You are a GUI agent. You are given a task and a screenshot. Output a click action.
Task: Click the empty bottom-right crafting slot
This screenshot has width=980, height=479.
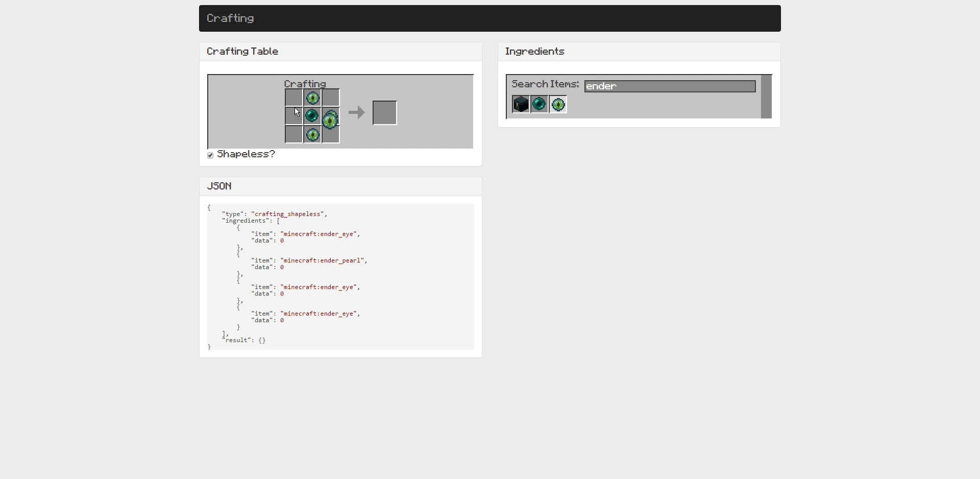(331, 134)
